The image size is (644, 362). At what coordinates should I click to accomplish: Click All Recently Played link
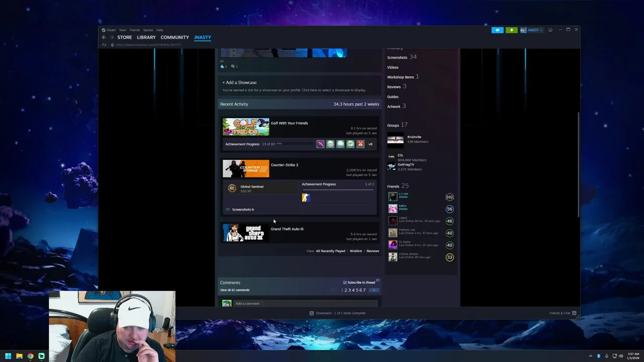point(331,251)
